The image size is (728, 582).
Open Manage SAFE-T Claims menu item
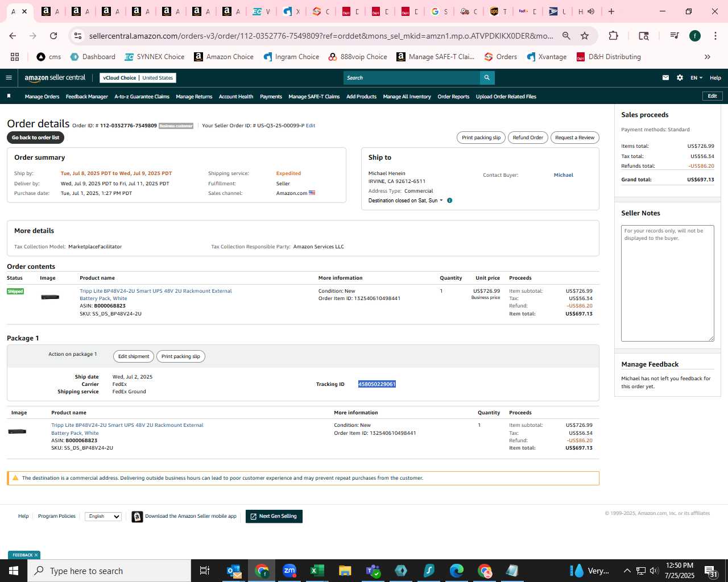[x=314, y=97]
